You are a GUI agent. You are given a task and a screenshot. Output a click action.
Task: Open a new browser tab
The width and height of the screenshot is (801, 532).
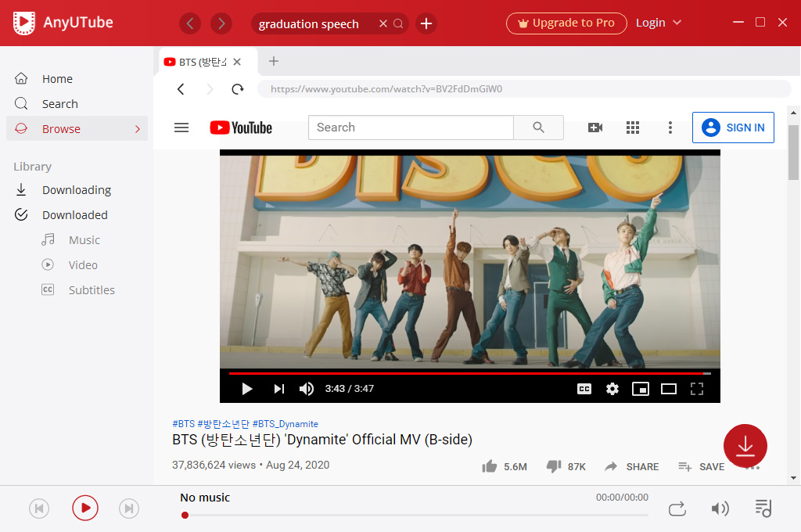pos(274,61)
